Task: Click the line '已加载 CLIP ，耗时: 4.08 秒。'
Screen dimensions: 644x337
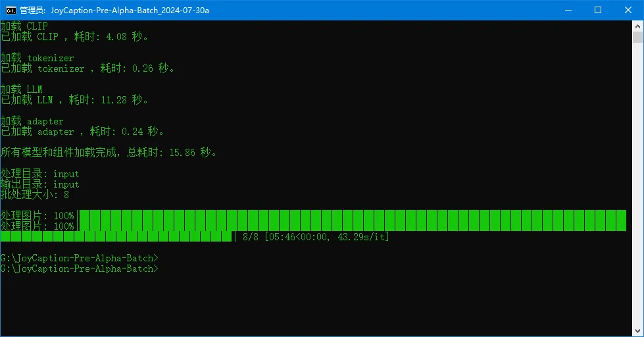Action: [74, 37]
